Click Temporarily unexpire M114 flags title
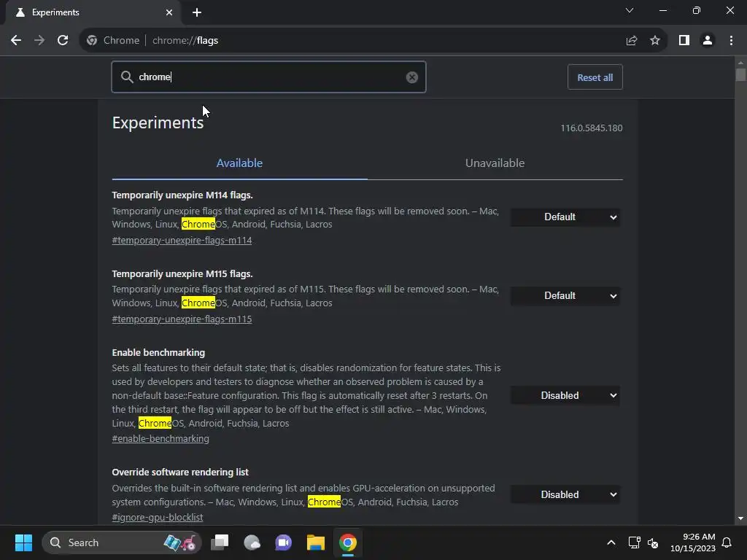 [182, 195]
